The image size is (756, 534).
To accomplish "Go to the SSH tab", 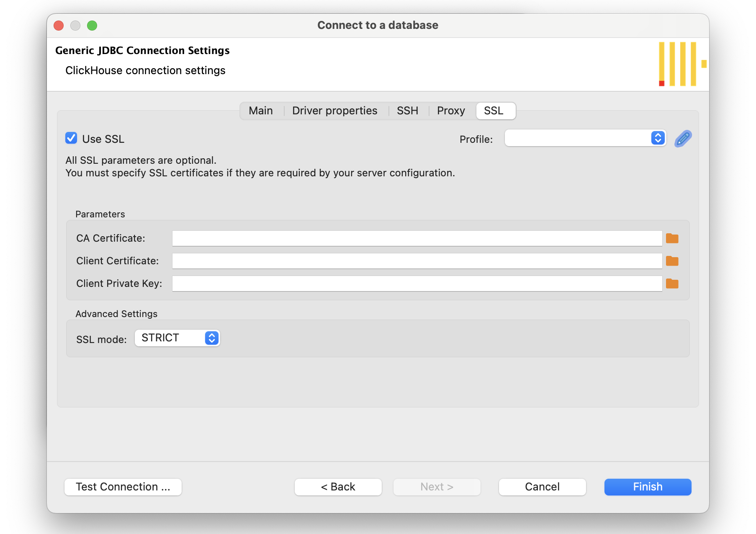I will pyautogui.click(x=407, y=111).
